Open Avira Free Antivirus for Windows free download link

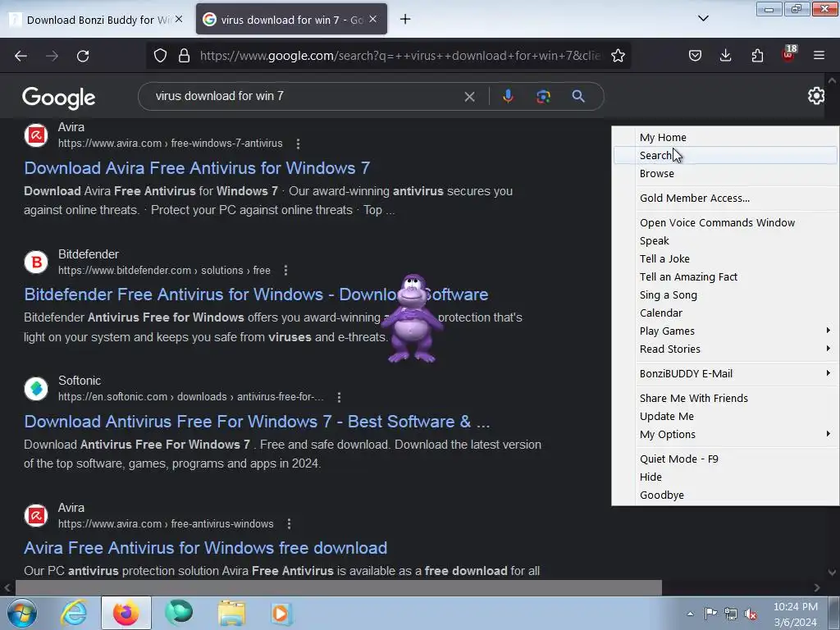205,548
